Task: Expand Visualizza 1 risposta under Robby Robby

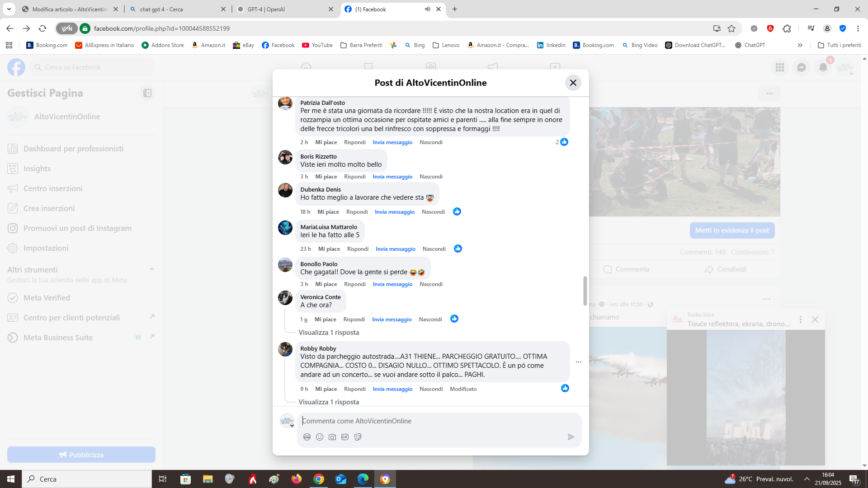Action: point(329,402)
